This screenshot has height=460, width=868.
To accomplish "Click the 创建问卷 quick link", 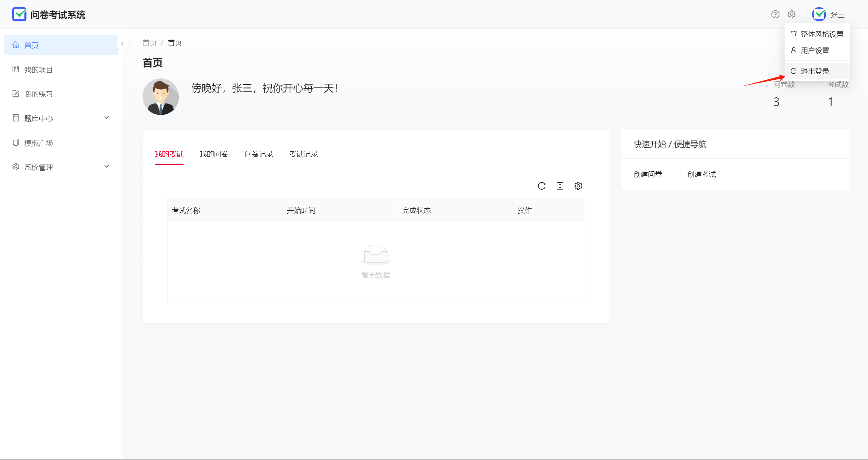I will pyautogui.click(x=648, y=174).
